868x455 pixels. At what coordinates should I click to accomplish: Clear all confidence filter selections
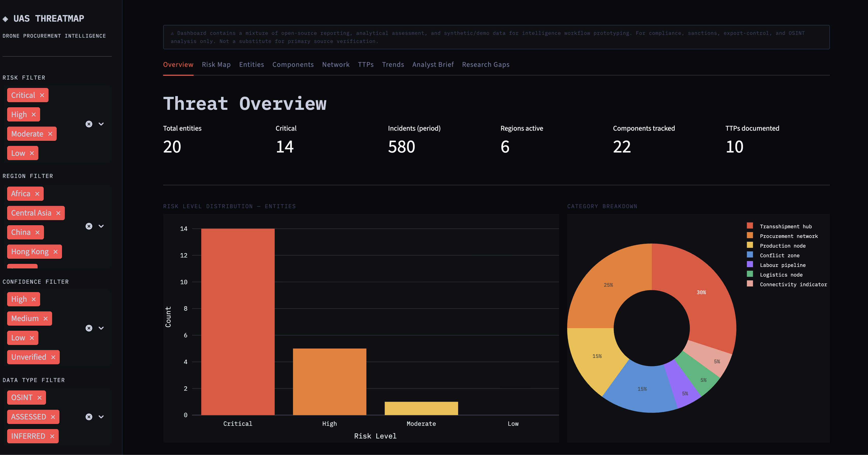[x=89, y=328]
